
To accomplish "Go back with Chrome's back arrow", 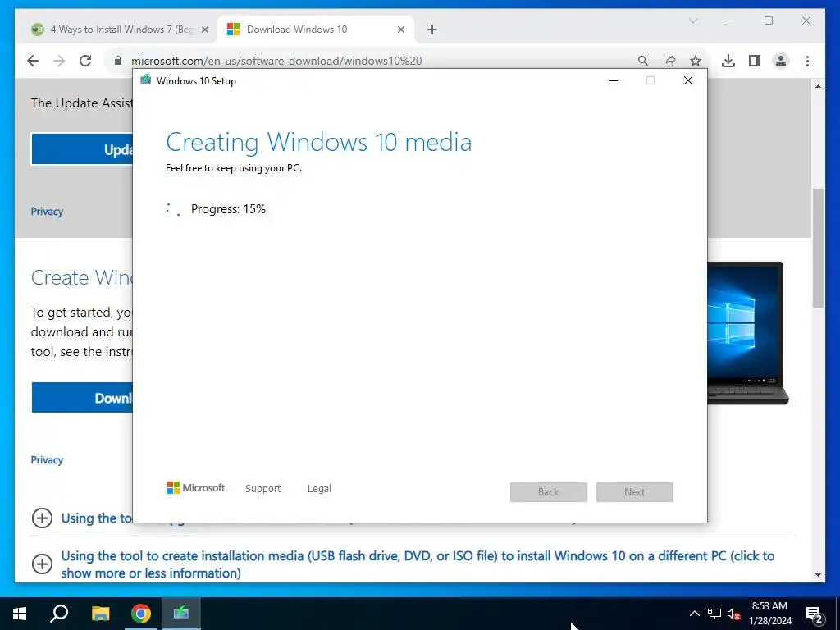I will [x=33, y=61].
